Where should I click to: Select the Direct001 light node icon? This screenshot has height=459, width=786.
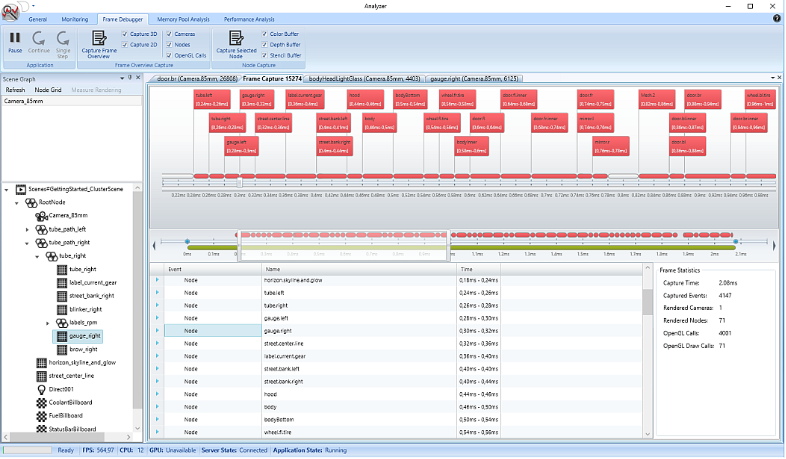(x=42, y=389)
